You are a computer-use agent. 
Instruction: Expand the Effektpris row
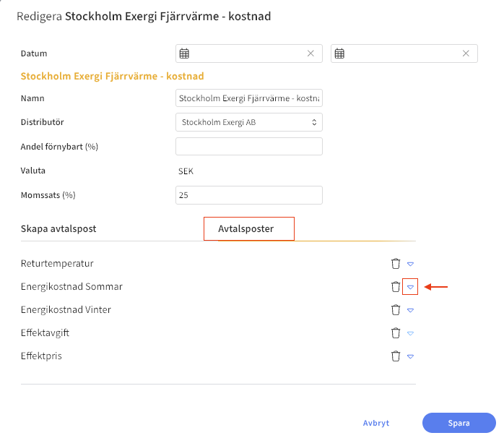[x=410, y=356]
